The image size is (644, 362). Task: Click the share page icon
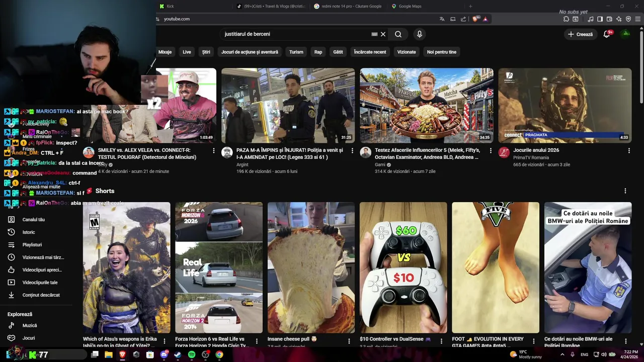(463, 19)
